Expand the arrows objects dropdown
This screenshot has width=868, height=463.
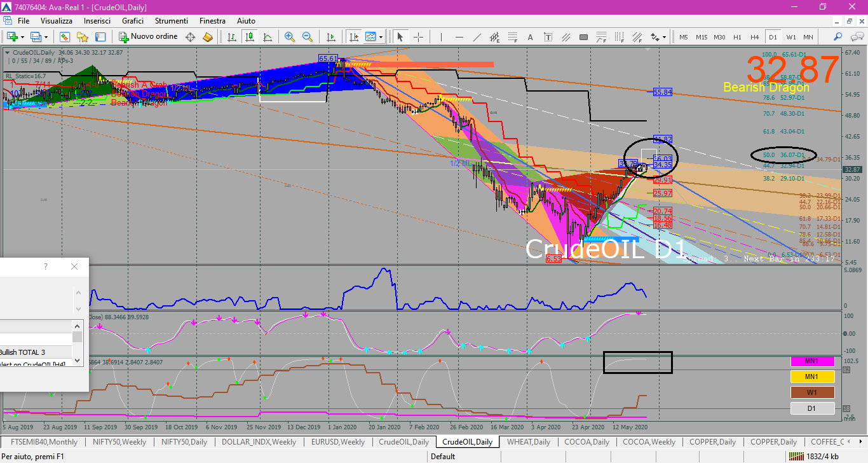click(664, 37)
